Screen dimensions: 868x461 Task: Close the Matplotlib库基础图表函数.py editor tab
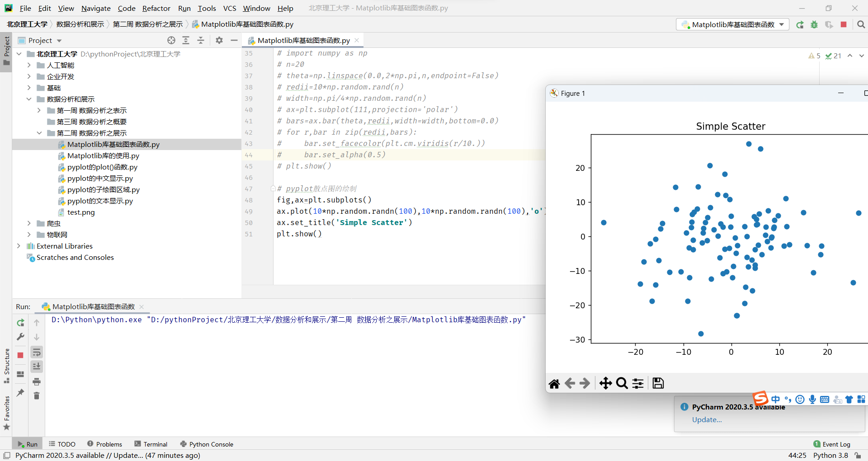point(357,40)
